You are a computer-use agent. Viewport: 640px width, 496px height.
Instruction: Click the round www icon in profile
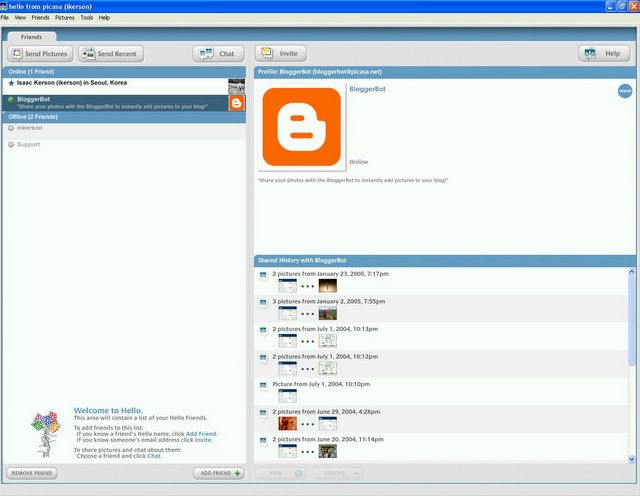tap(624, 91)
